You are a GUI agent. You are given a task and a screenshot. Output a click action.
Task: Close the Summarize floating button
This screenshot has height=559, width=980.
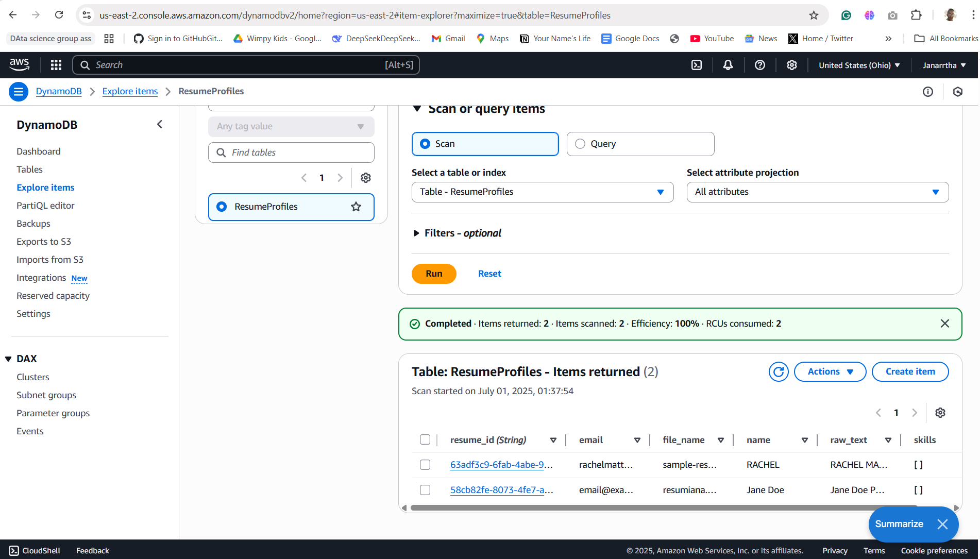pyautogui.click(x=942, y=524)
